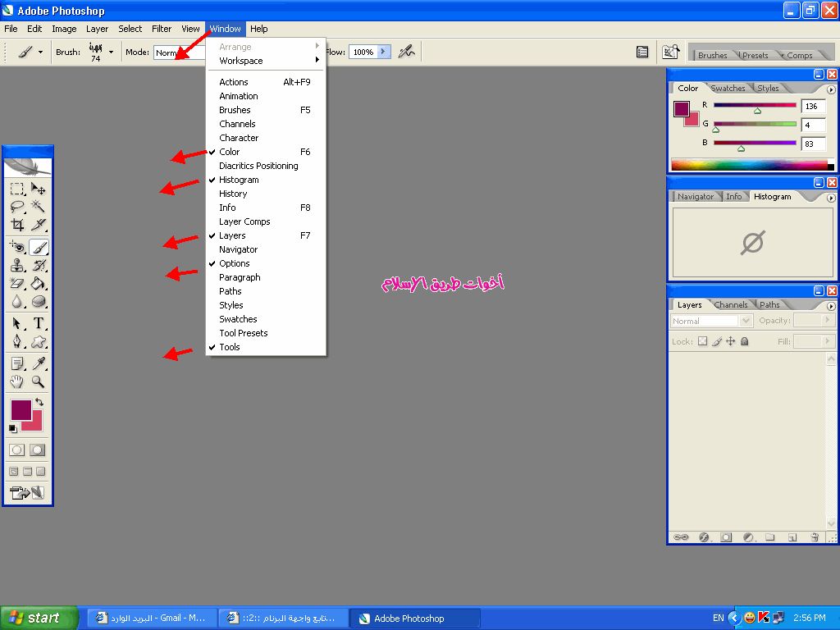Choose Tool Presets from Window menu
Image resolution: width=840 pixels, height=630 pixels.
tap(266, 333)
